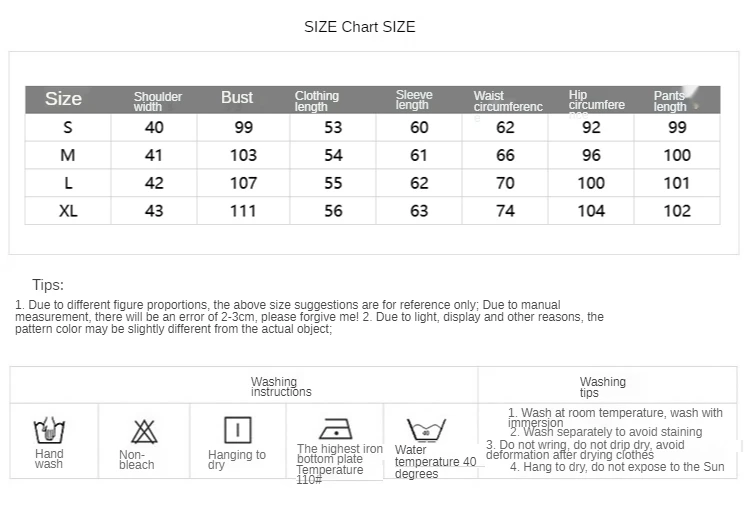
Task: Select the L size row label
Action: click(x=68, y=183)
